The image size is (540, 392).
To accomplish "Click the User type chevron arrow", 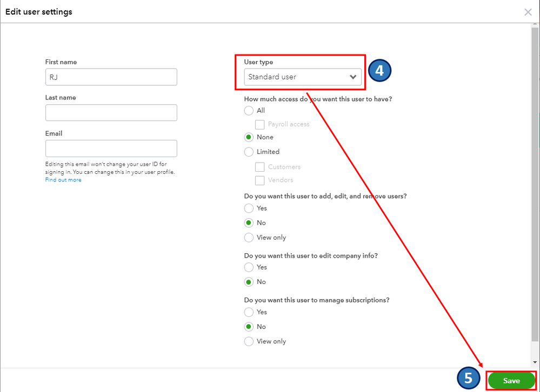I will click(x=353, y=77).
